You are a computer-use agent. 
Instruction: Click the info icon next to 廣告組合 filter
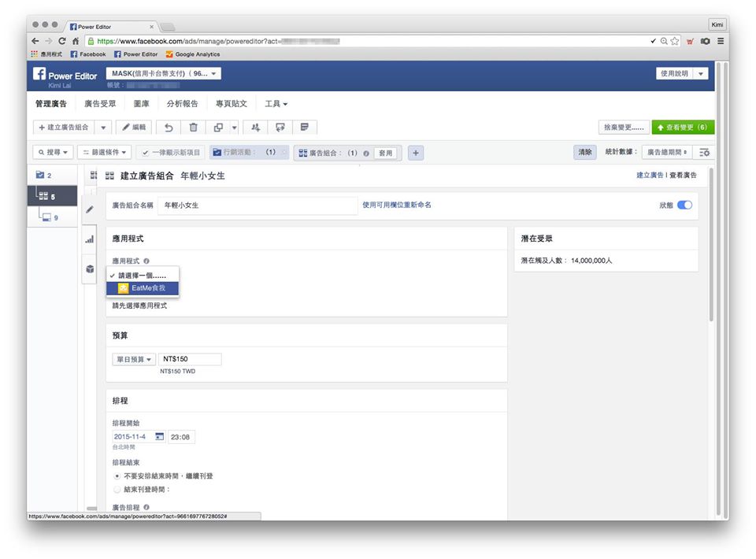click(x=366, y=154)
